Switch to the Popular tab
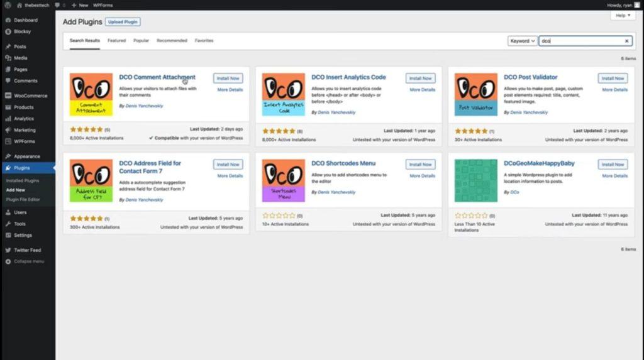Image resolution: width=644 pixels, height=360 pixels. [x=141, y=41]
